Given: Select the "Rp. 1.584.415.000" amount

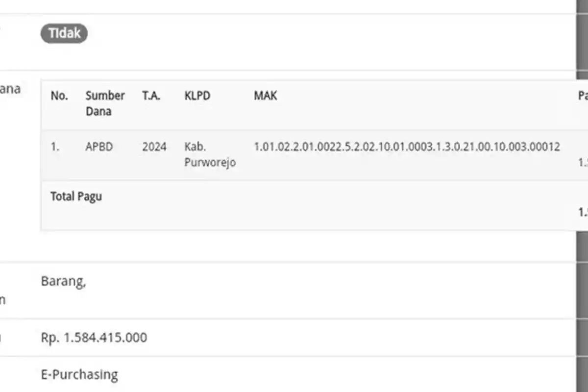Looking at the screenshot, I should [x=94, y=338].
